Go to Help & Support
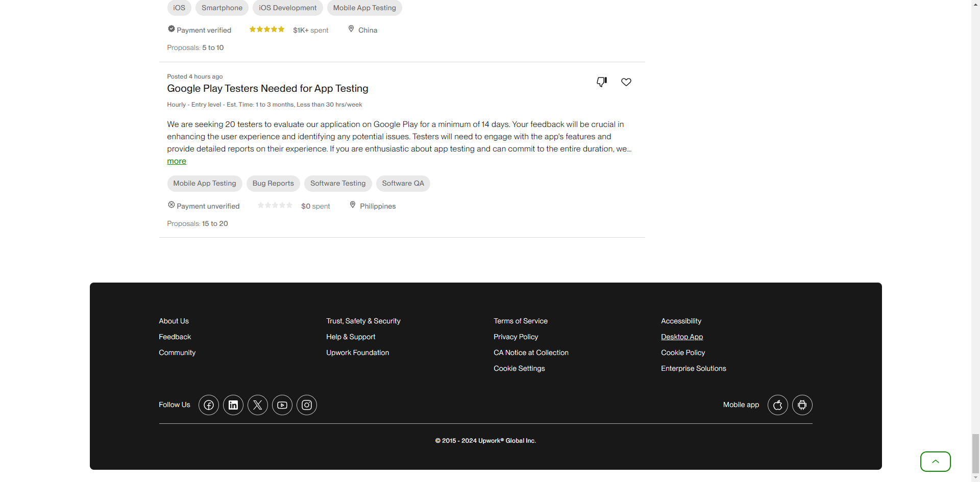 coord(351,337)
